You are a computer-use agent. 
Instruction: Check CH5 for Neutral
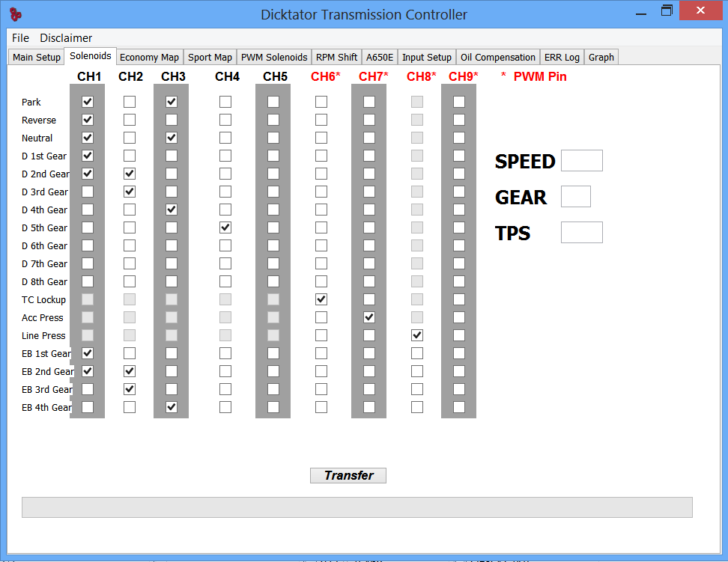click(x=273, y=138)
